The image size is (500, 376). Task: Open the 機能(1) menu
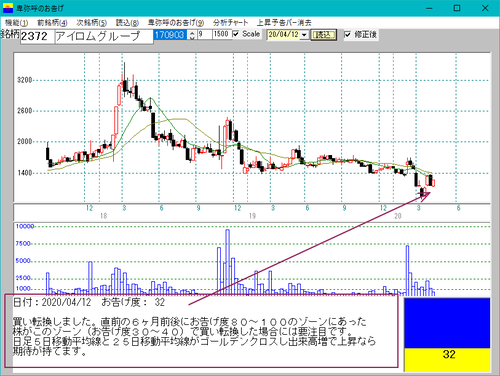click(16, 23)
